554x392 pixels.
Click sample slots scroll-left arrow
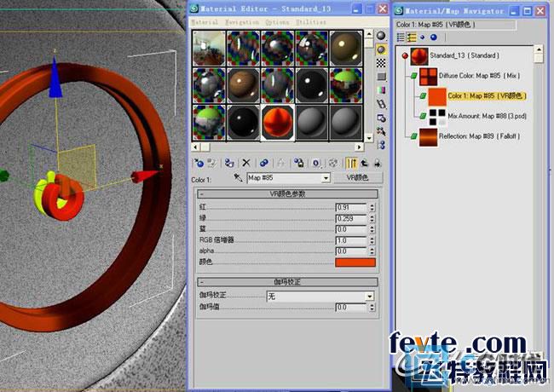coord(196,147)
